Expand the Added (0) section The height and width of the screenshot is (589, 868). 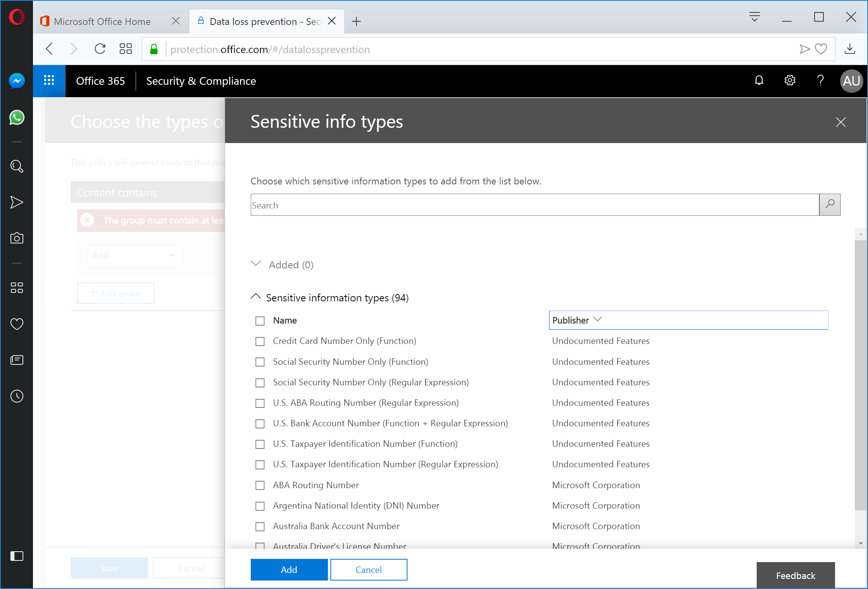[x=256, y=264]
